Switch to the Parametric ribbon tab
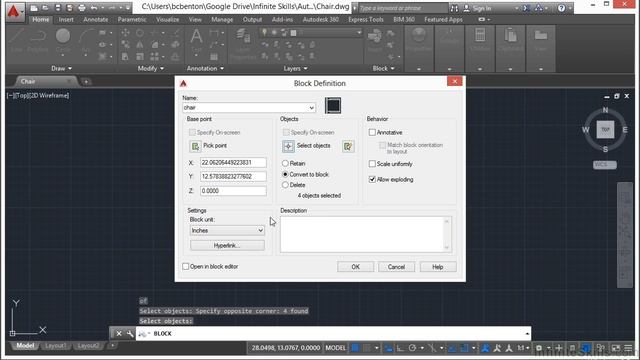Image resolution: width=640 pixels, height=360 pixels. tap(132, 20)
